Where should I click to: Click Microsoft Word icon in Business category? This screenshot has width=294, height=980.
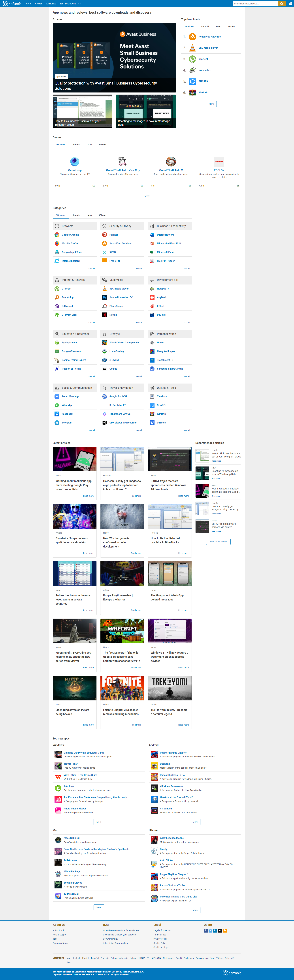[x=152, y=235]
